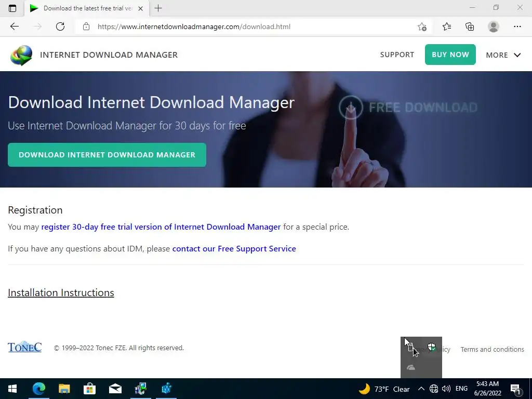
Task: Click the INTERNET DOWNLOAD MANAGER header title
Action: (x=109, y=55)
